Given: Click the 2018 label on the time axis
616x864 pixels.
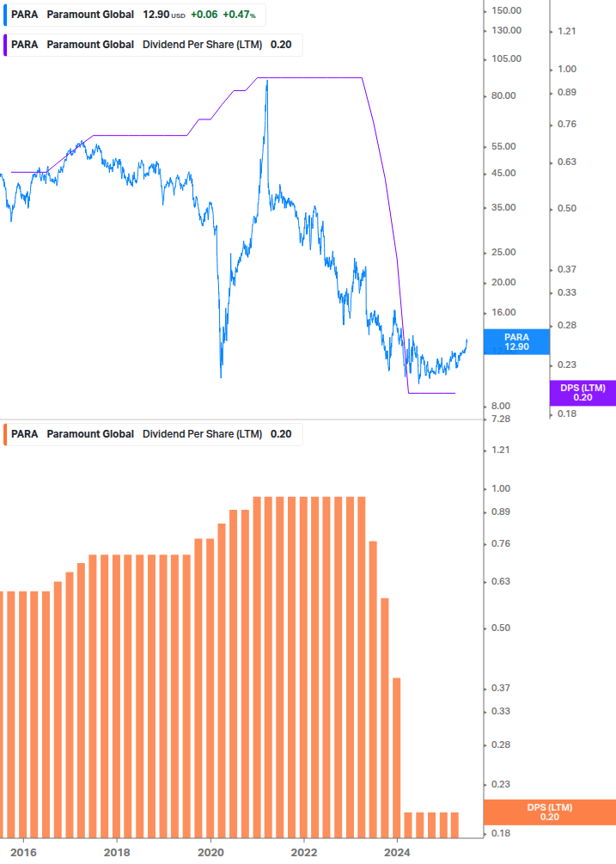Looking at the screenshot, I should tap(117, 853).
